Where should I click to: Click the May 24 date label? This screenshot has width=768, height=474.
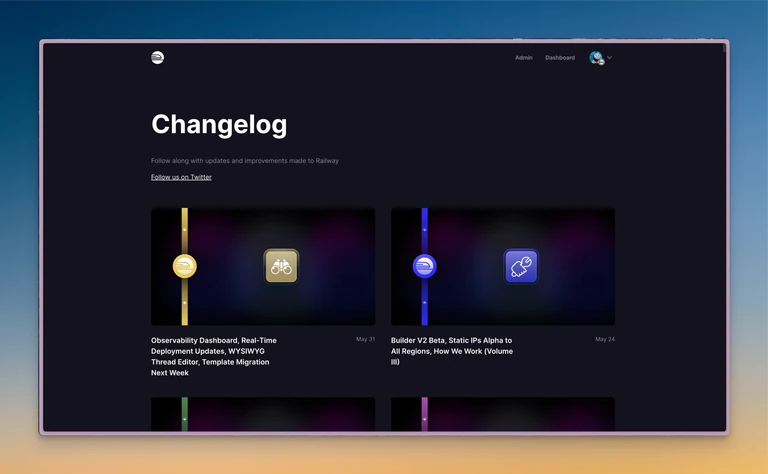(x=605, y=339)
